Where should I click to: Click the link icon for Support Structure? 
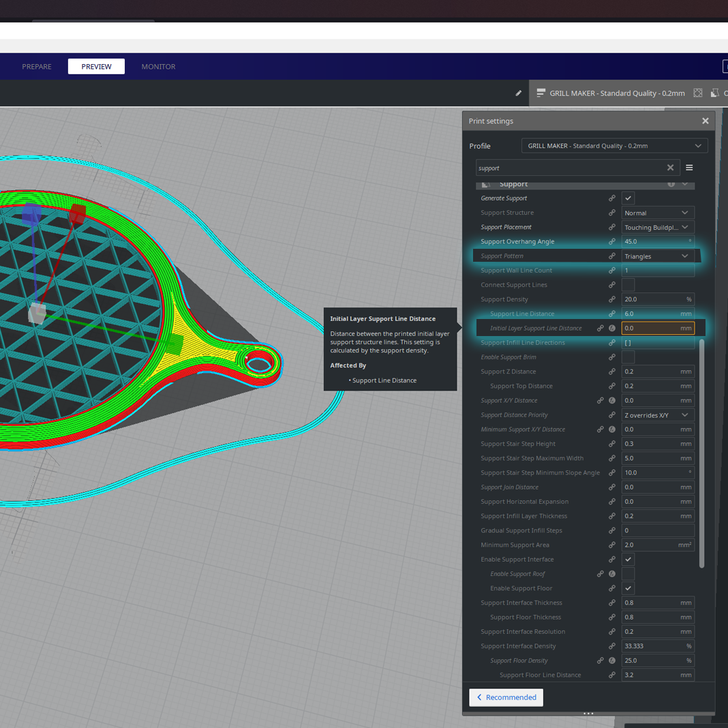612,213
